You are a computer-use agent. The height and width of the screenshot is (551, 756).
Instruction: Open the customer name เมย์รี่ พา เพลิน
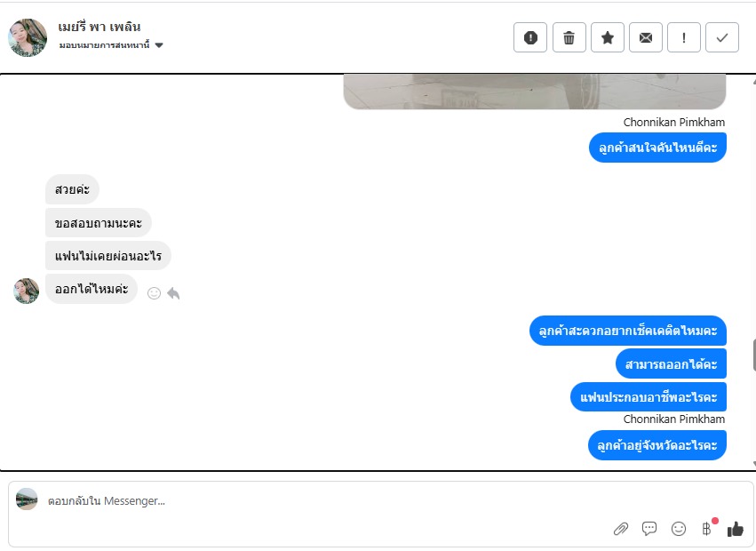[x=99, y=27]
